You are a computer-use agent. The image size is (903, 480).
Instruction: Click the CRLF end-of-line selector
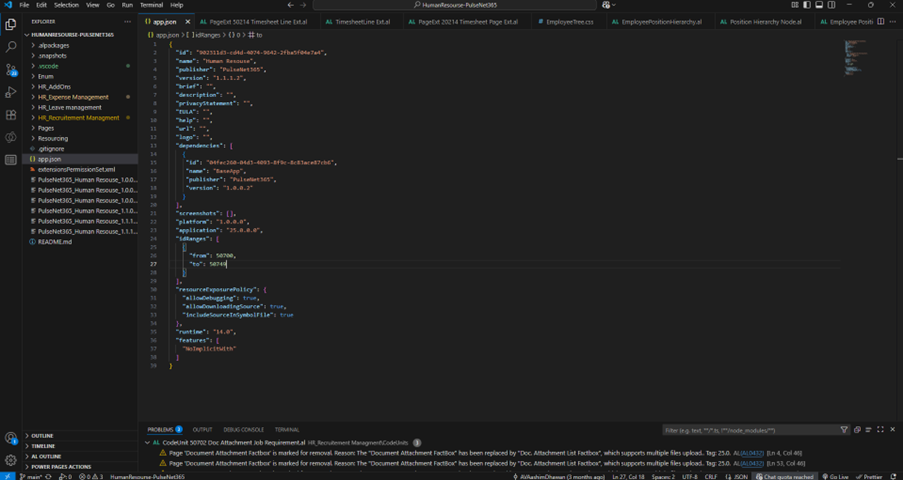(x=711, y=477)
